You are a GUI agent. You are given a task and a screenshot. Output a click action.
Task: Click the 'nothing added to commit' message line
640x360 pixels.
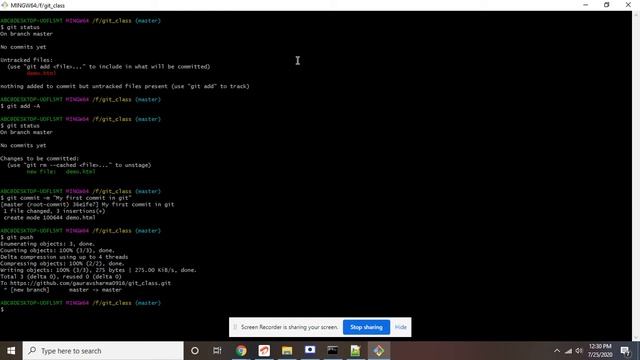click(125, 86)
